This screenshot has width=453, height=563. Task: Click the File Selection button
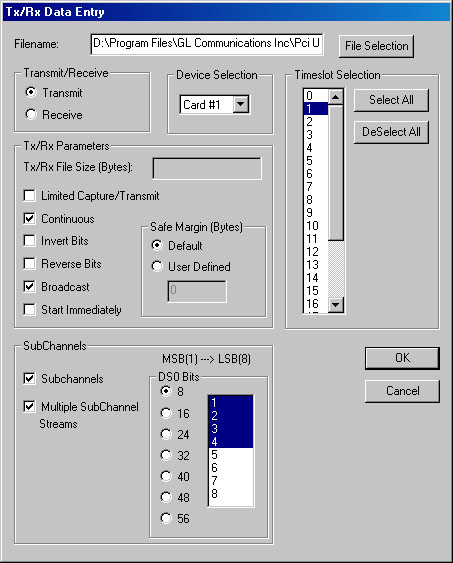tap(377, 46)
